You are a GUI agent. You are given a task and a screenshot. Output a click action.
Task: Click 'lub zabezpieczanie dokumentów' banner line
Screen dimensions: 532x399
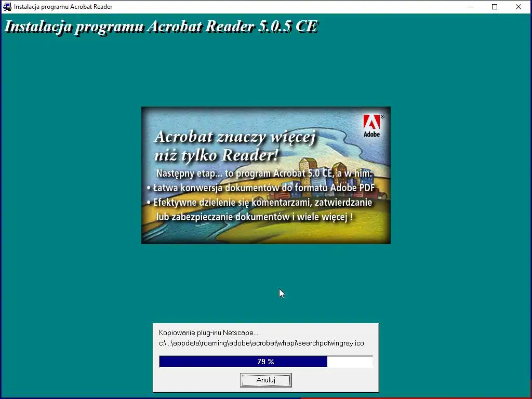[x=255, y=217]
